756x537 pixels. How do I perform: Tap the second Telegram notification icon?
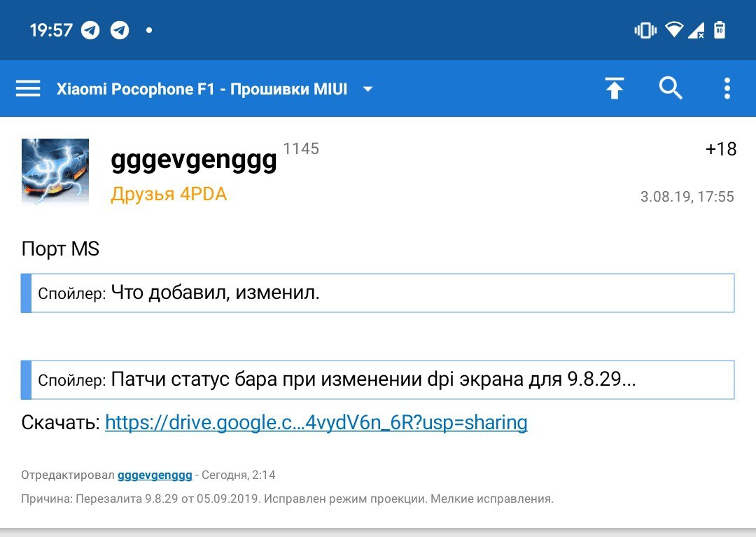pyautogui.click(x=120, y=30)
